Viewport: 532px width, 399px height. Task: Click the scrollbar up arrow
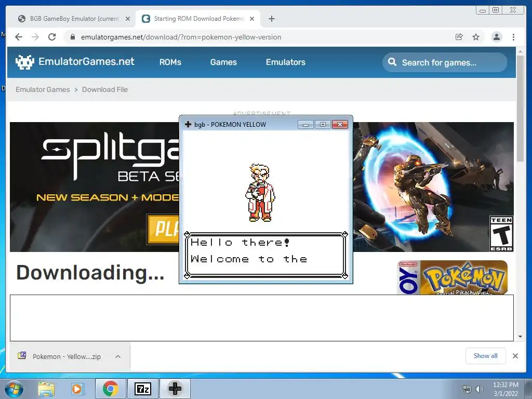pyautogui.click(x=520, y=51)
